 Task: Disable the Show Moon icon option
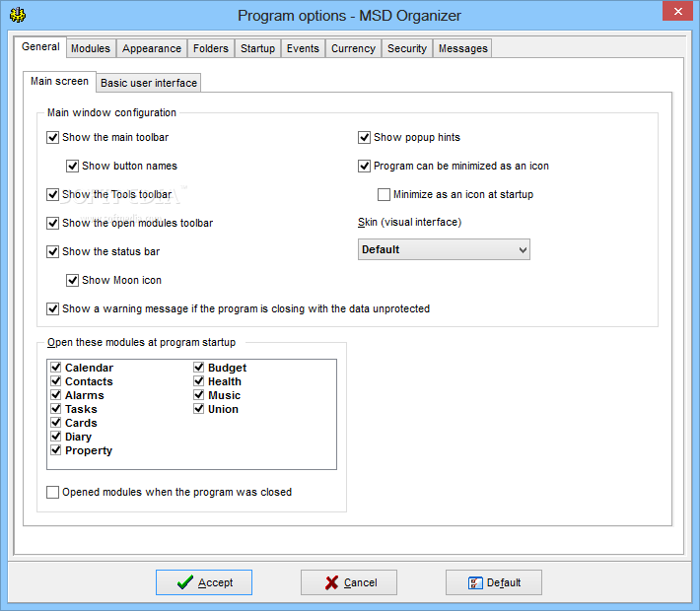click(72, 280)
